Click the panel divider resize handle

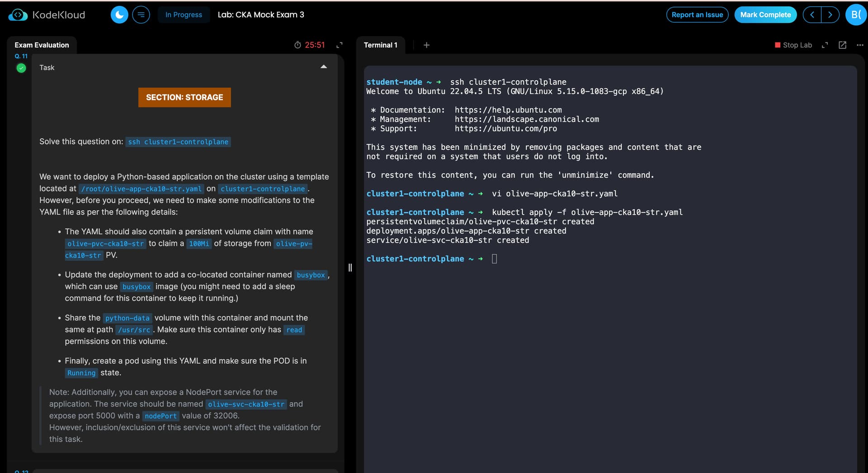(350, 268)
